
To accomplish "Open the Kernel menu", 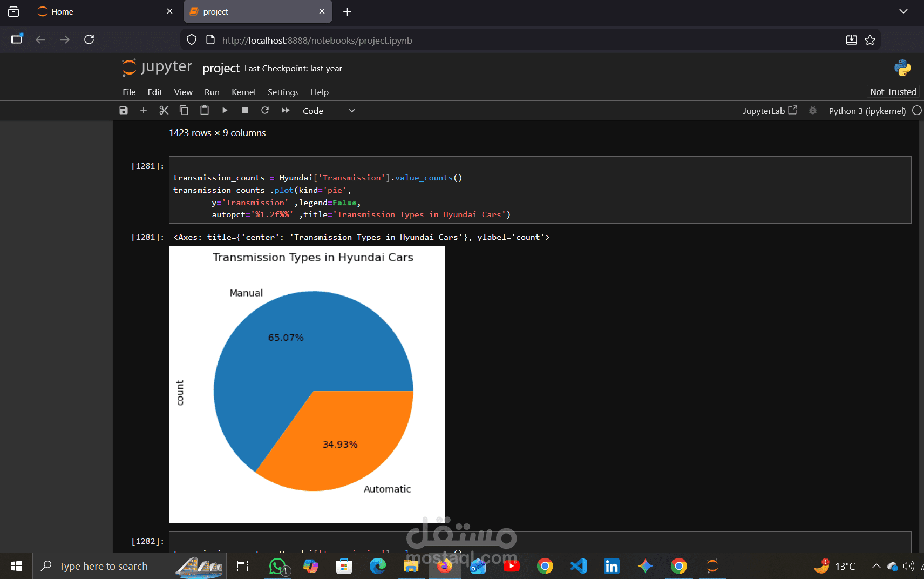I will (x=243, y=92).
